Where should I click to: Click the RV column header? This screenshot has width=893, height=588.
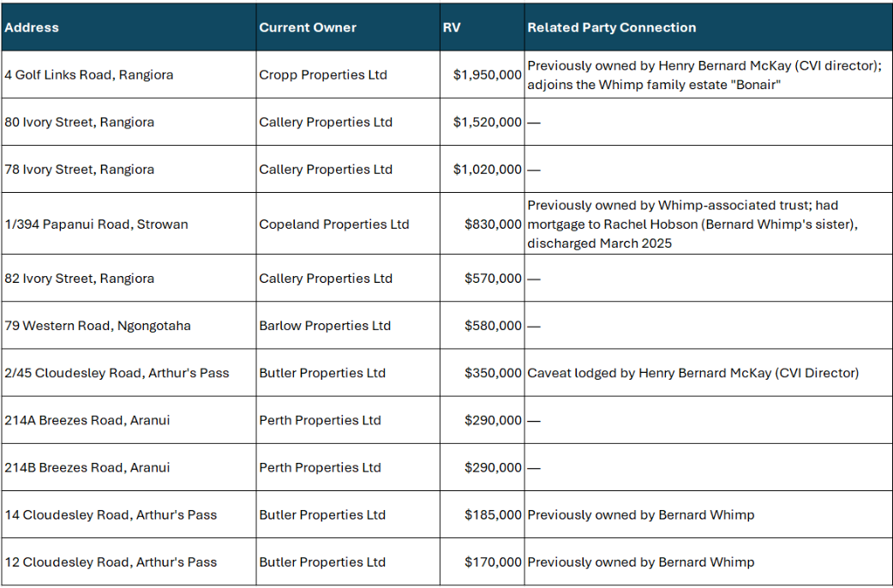pyautogui.click(x=452, y=27)
